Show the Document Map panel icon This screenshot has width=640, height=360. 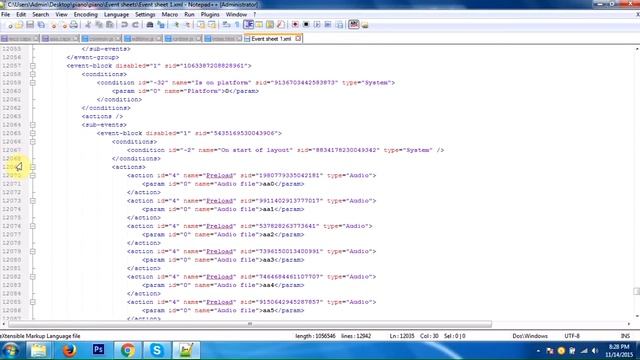pyautogui.click(x=270, y=25)
